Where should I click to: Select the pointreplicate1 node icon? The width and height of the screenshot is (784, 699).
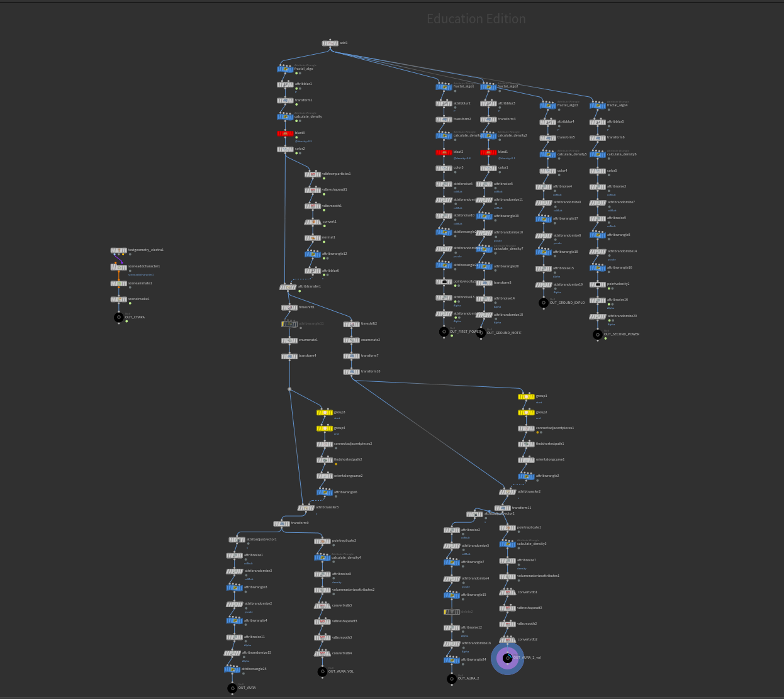[508, 528]
